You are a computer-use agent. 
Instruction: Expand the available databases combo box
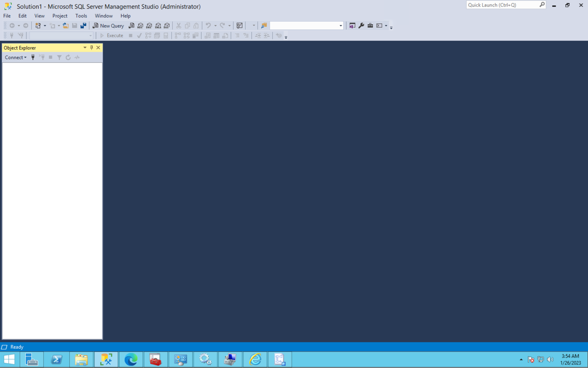tap(90, 36)
